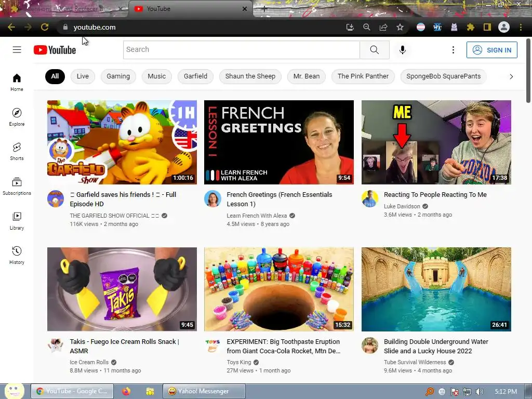The width and height of the screenshot is (532, 399).
Task: Go to Home in the sidebar
Action: [17, 83]
